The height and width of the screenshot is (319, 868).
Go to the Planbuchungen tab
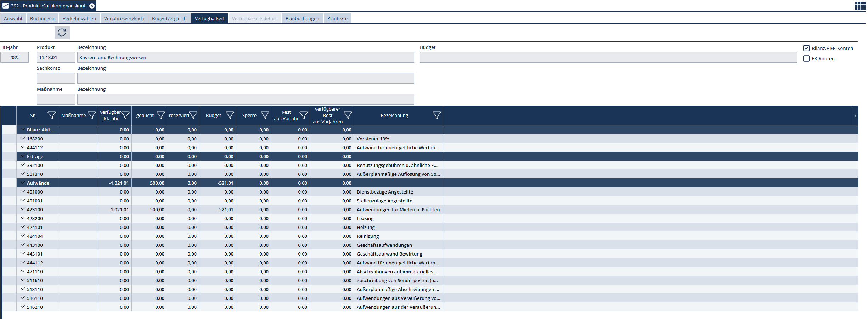click(302, 18)
